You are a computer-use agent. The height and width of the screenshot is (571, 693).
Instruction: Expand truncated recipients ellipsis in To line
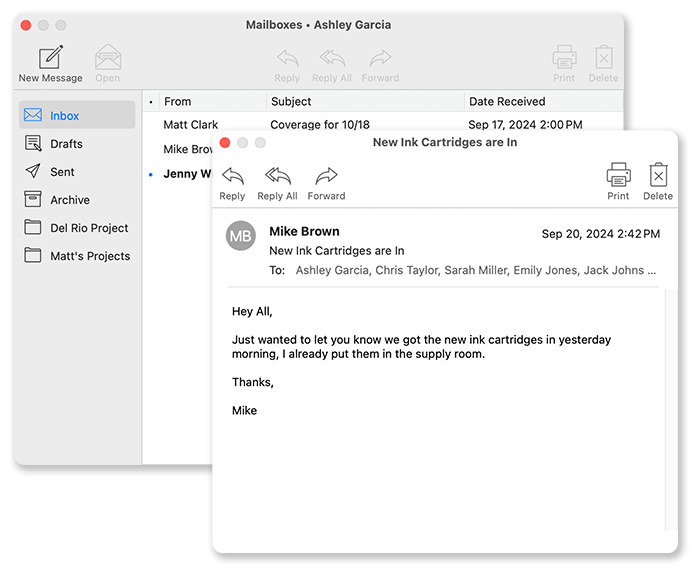(651, 271)
